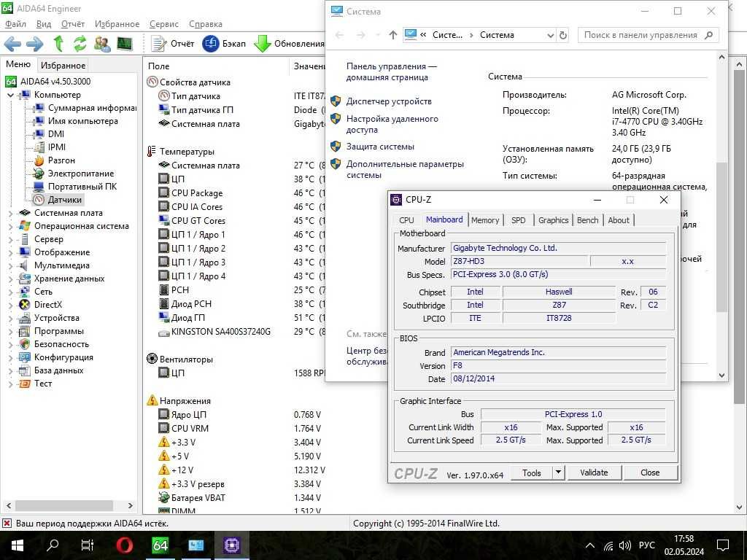
Task: Open the Файл menu in AIDA64
Action: pos(16,24)
